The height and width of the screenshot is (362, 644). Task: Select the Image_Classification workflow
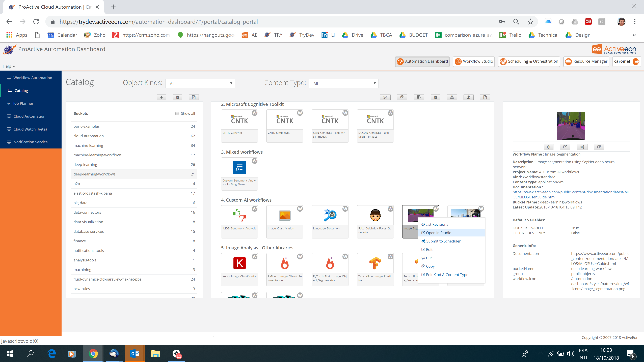pos(285,222)
